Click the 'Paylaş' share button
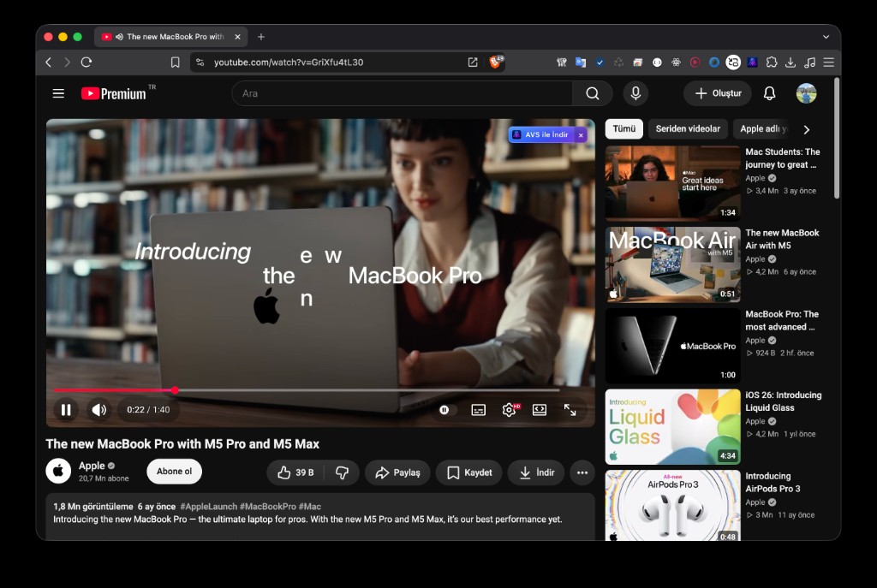The width and height of the screenshot is (877, 588). (397, 472)
